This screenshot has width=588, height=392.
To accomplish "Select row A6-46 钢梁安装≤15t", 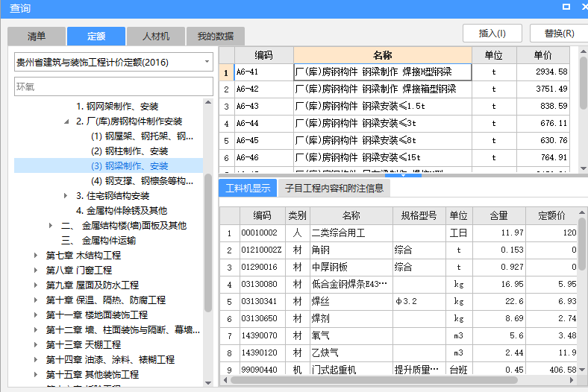I will coord(394,158).
